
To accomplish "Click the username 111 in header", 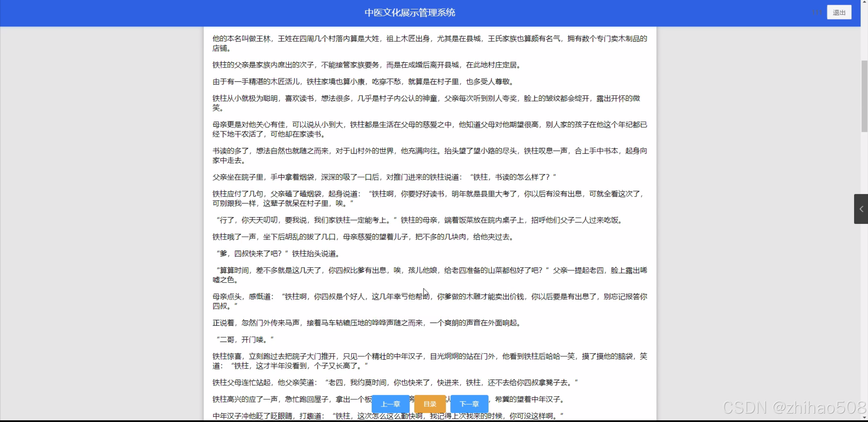I will pyautogui.click(x=817, y=13).
